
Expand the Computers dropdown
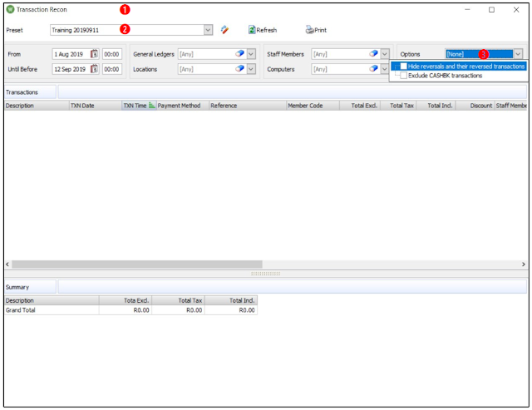click(x=384, y=69)
